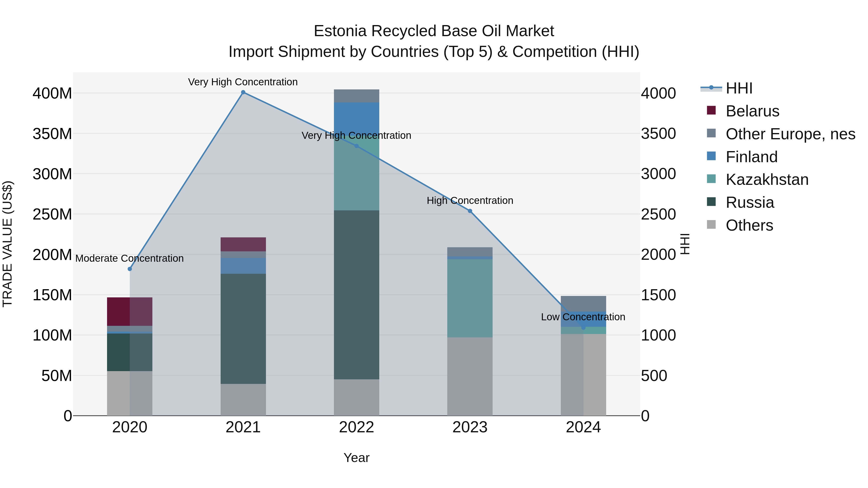Click the 2022 x-axis tick label
868x488 pixels.
[357, 427]
